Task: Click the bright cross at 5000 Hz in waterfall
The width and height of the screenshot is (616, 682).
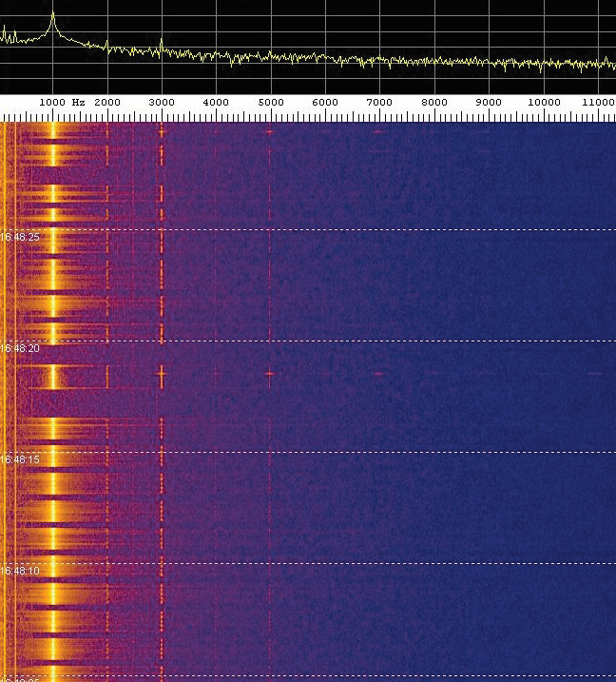Action: pyautogui.click(x=270, y=374)
